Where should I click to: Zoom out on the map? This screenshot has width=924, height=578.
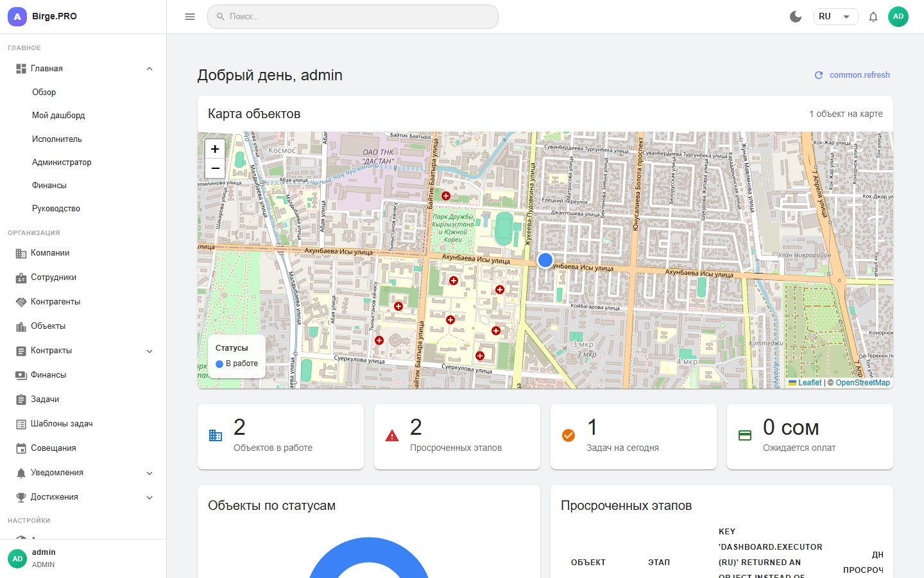(x=215, y=168)
